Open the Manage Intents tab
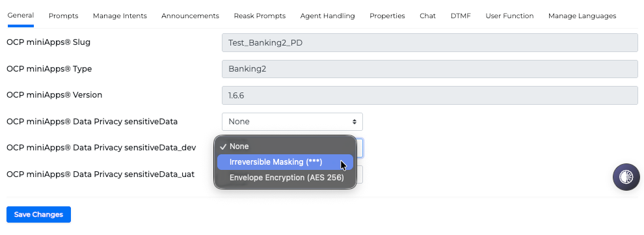Viewport: 644px width, 235px height. (120, 16)
